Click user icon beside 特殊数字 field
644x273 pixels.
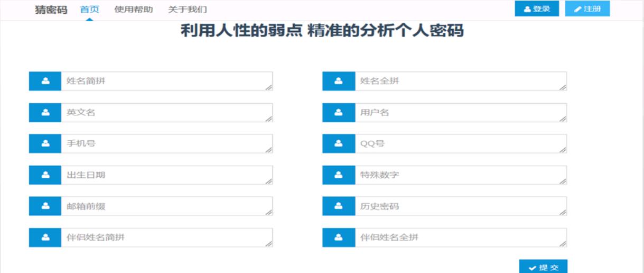click(339, 175)
